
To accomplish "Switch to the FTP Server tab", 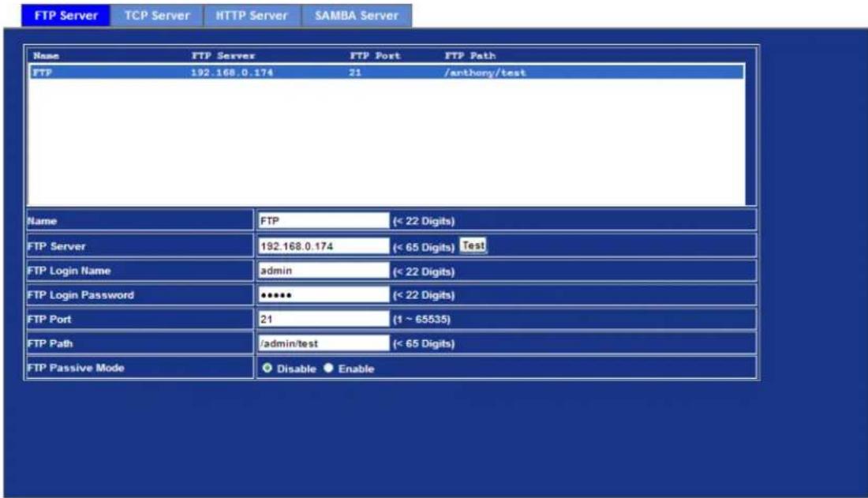I will [65, 16].
